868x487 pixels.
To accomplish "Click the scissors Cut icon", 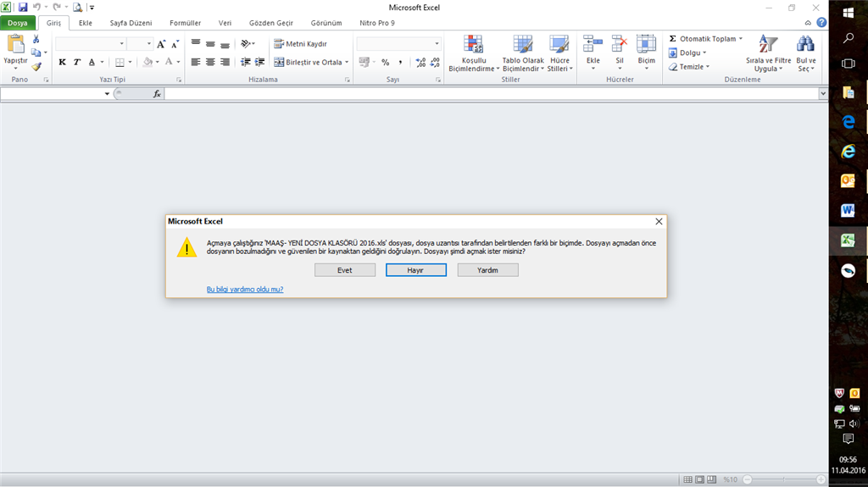I will click(x=36, y=39).
